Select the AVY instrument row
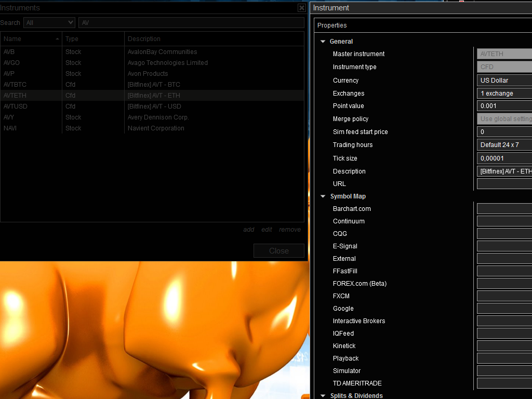 click(x=152, y=117)
